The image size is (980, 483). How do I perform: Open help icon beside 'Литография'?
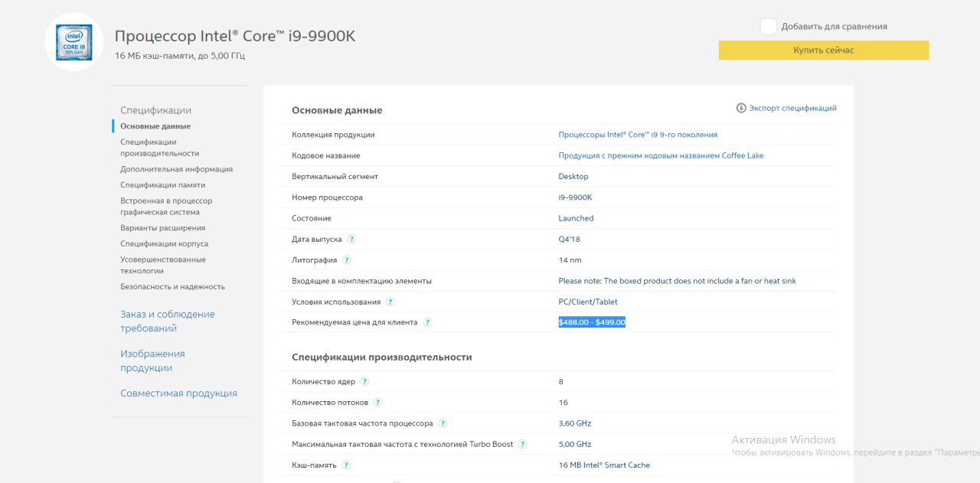pos(347,260)
